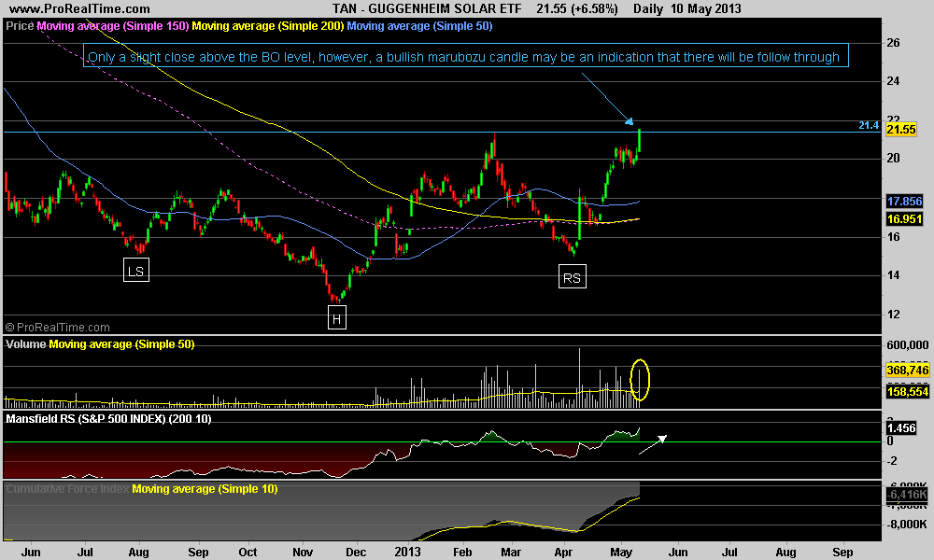
Task: Click the Sep label at right of time axis
Action: [x=842, y=552]
